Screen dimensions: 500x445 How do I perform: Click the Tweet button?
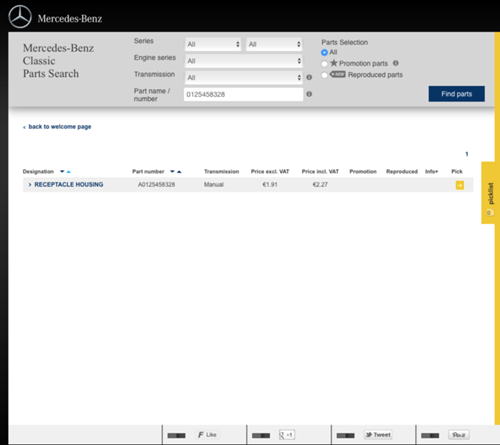point(378,435)
